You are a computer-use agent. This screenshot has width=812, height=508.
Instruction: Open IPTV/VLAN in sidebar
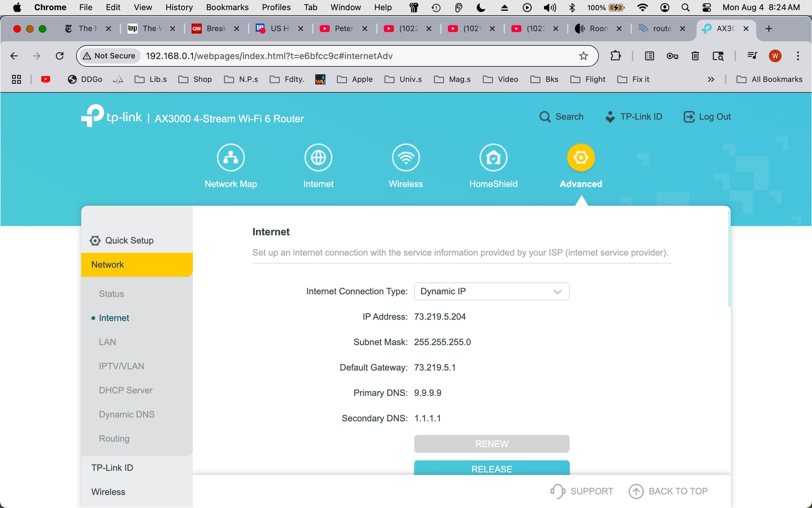(x=121, y=366)
